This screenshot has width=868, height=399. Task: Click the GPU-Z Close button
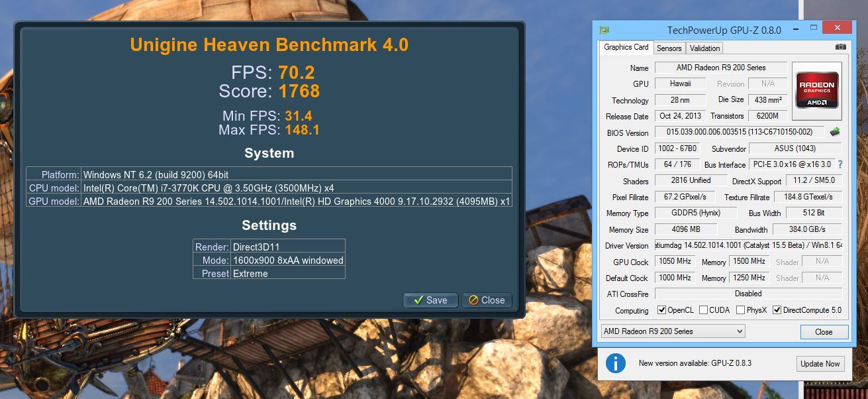coord(824,331)
